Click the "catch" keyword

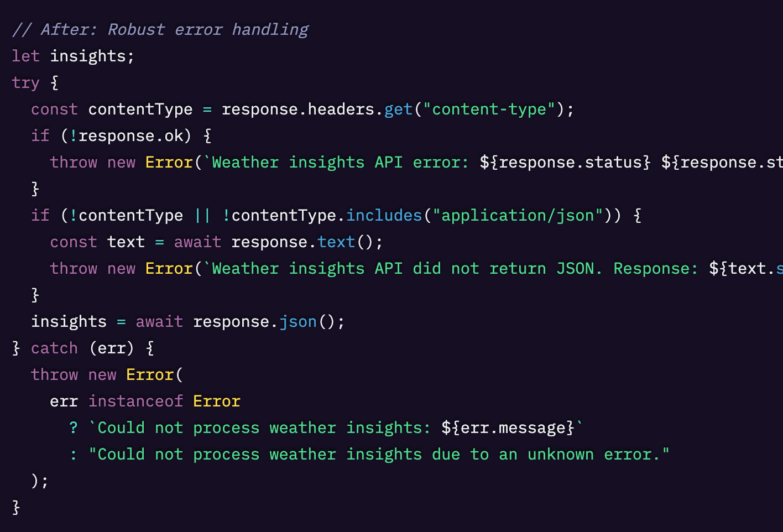[54, 348]
